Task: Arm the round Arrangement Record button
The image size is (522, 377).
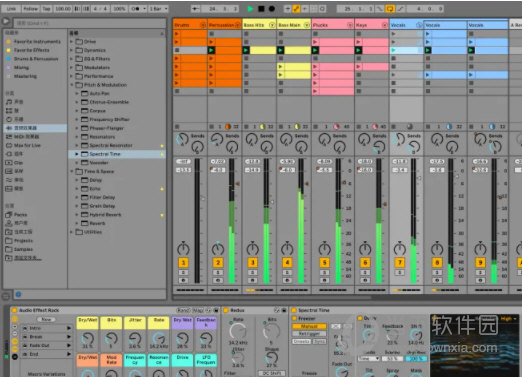Action: [272, 9]
